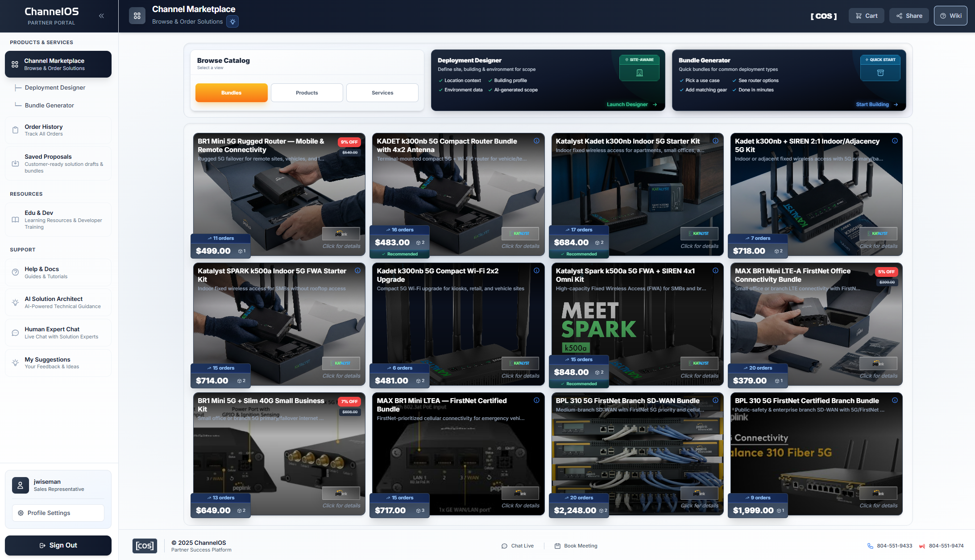
Task: Toggle the theme sun icon near the page title
Action: tap(232, 21)
